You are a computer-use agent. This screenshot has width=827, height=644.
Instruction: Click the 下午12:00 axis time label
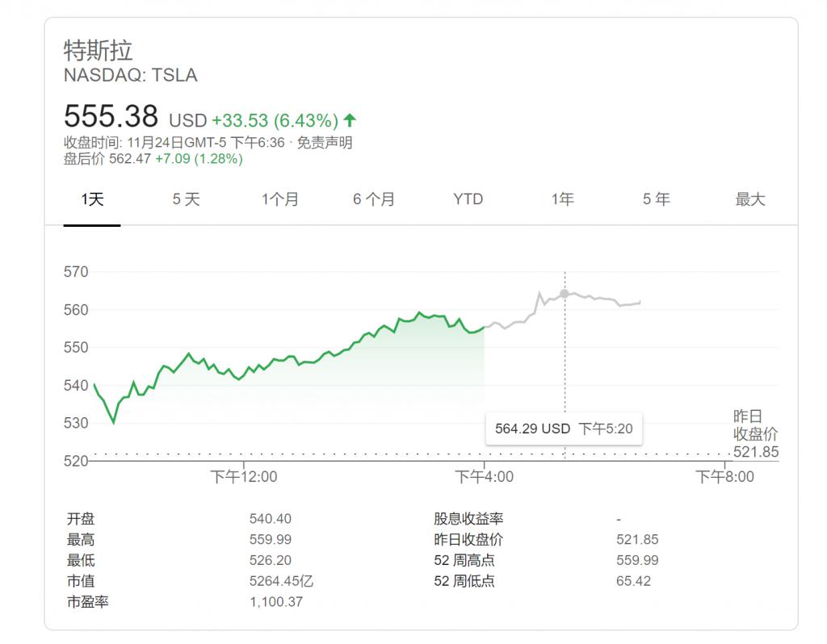tap(244, 477)
